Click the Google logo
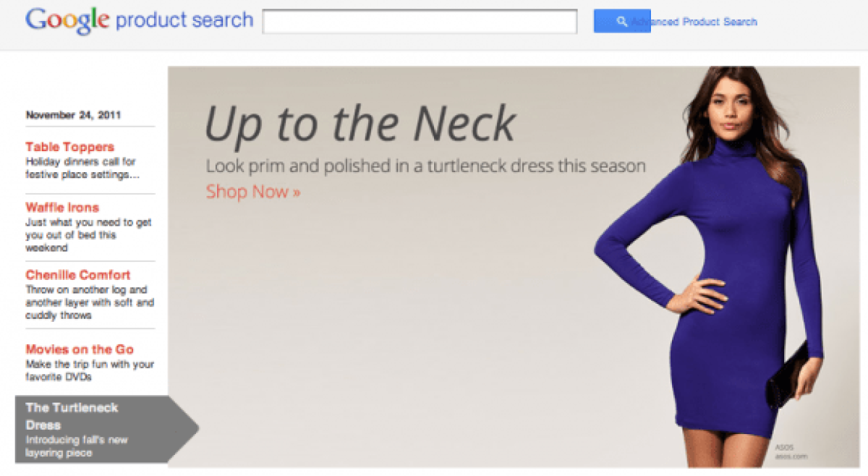 [67, 21]
